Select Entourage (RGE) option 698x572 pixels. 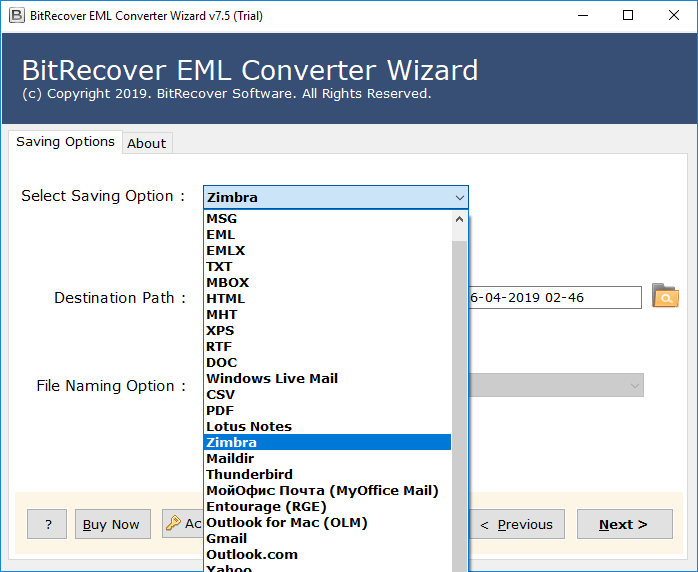point(328,507)
